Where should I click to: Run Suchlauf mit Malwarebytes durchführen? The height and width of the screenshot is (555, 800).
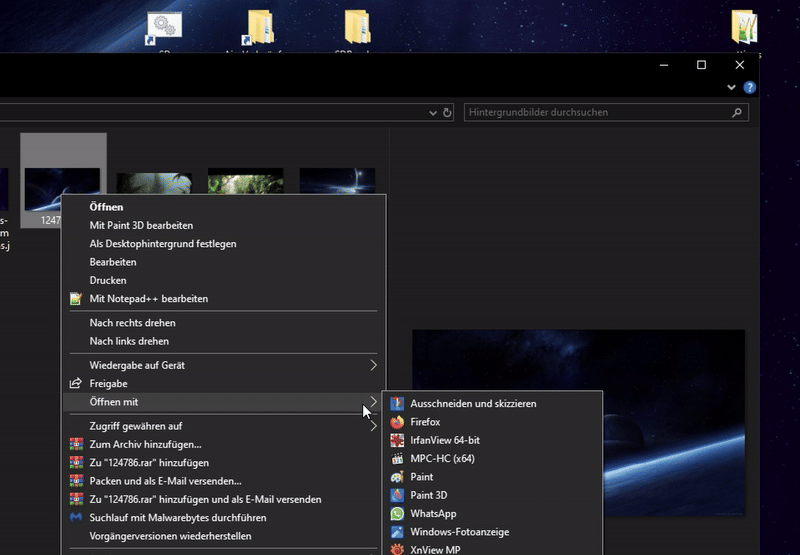click(x=177, y=518)
